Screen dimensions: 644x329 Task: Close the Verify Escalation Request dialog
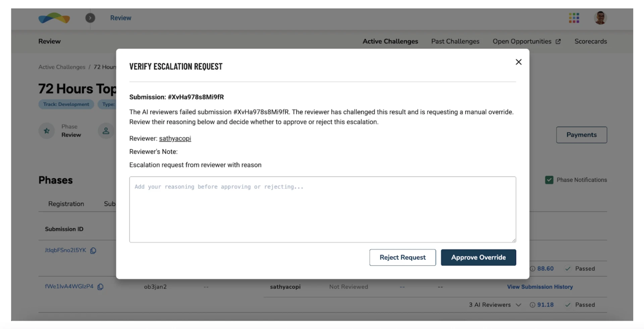click(x=518, y=62)
